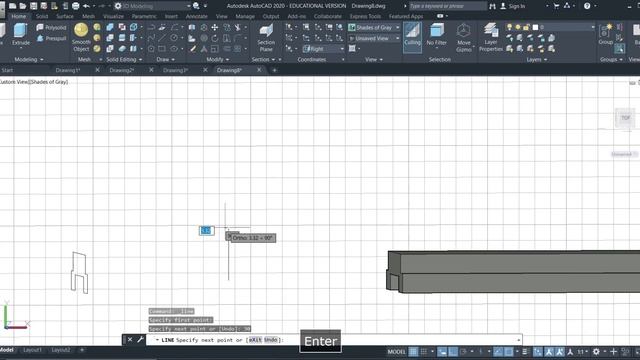Close the command line with X icon

point(130,340)
